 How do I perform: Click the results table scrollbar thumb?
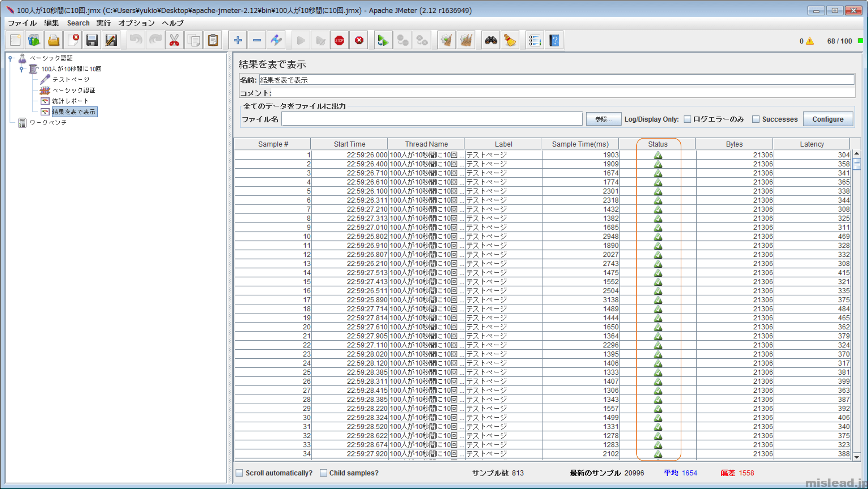(856, 164)
